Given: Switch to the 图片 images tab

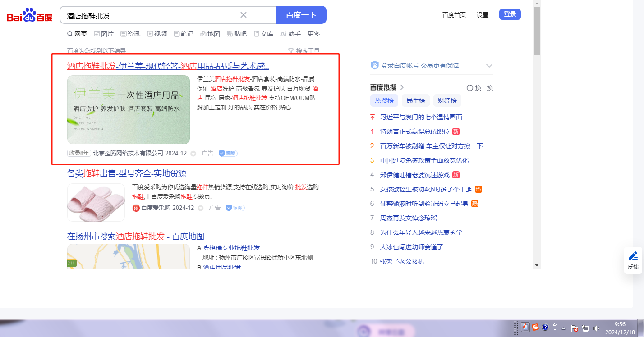Looking at the screenshot, I should tap(104, 34).
